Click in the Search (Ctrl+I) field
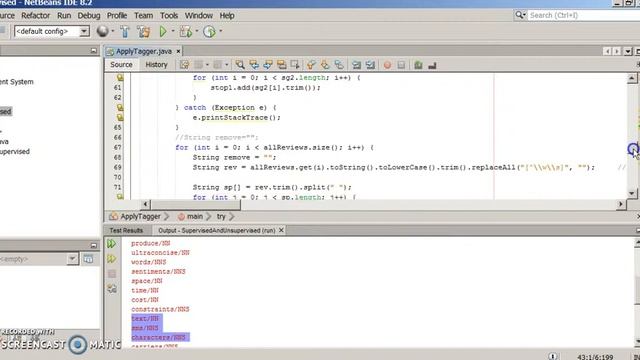 point(584,15)
